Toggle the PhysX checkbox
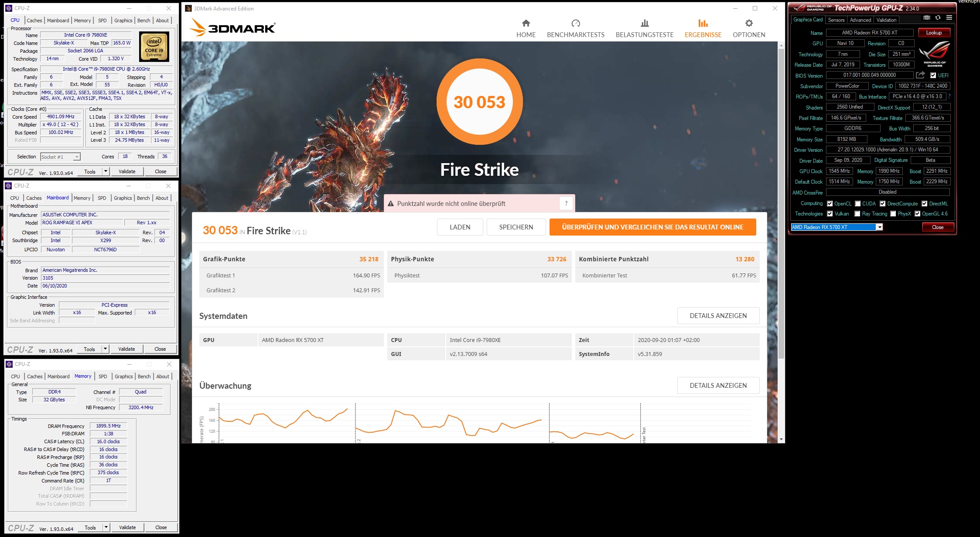The width and height of the screenshot is (980, 537). pos(893,213)
